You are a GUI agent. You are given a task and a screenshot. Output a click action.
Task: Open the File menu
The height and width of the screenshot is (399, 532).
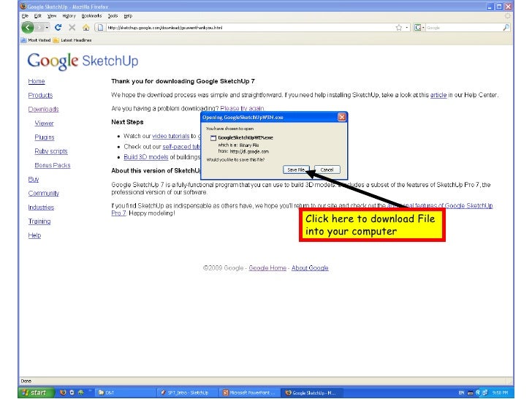coord(25,15)
